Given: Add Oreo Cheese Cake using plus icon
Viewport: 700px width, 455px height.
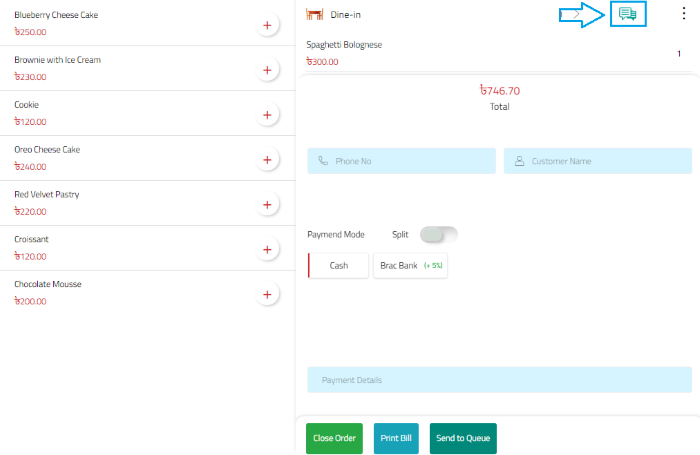Looking at the screenshot, I should click(x=267, y=160).
